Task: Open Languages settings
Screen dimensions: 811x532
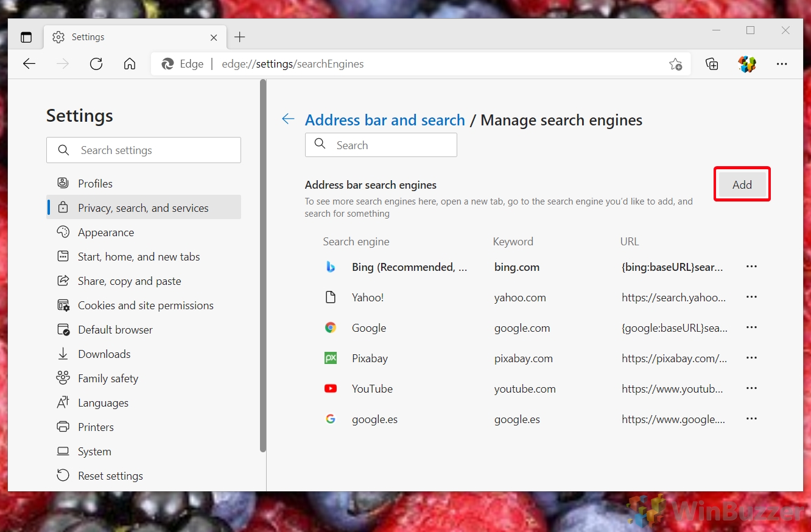Action: pos(144,402)
